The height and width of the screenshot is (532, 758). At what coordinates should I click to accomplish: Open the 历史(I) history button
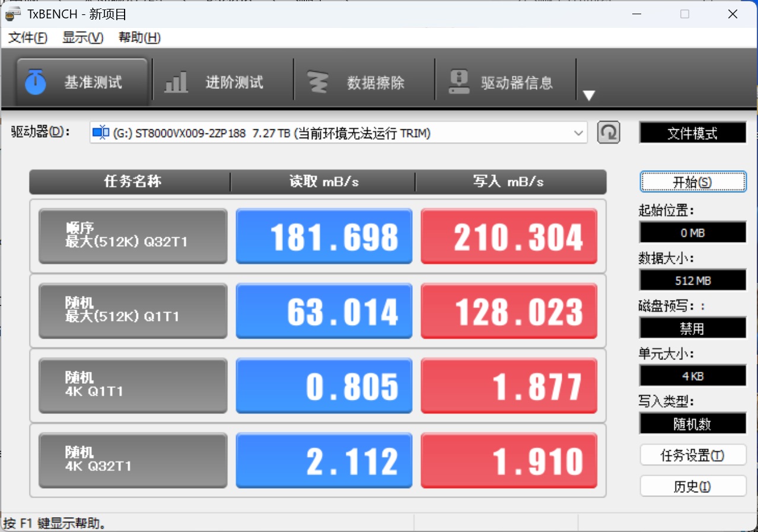point(693,486)
